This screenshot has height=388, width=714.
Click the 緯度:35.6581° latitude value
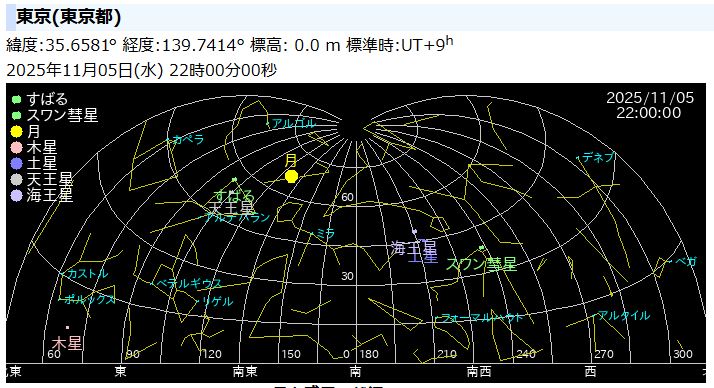[61, 45]
